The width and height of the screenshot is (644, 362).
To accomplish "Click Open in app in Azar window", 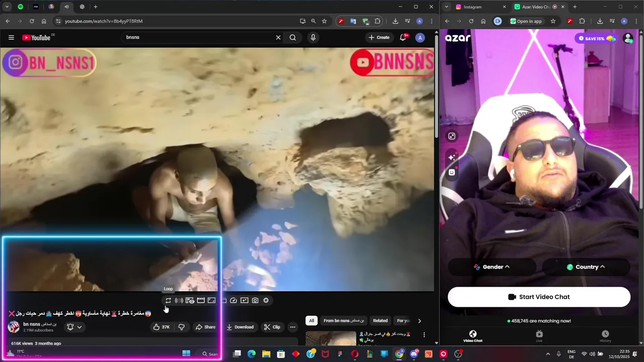I will [526, 21].
